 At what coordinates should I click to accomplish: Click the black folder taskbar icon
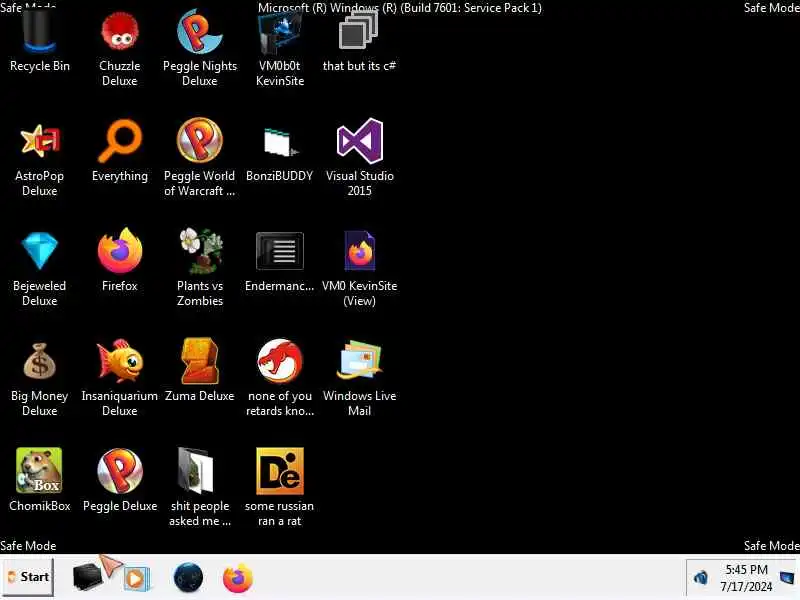click(x=87, y=577)
